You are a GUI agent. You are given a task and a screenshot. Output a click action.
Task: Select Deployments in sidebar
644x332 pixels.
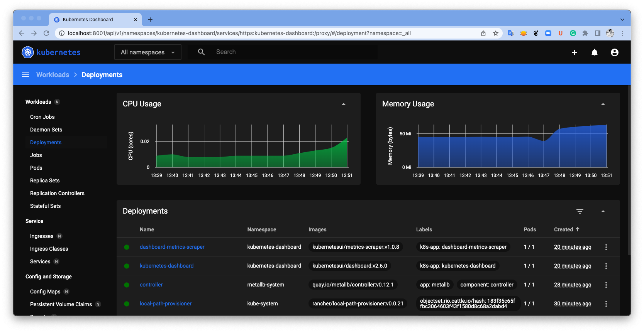coord(46,142)
